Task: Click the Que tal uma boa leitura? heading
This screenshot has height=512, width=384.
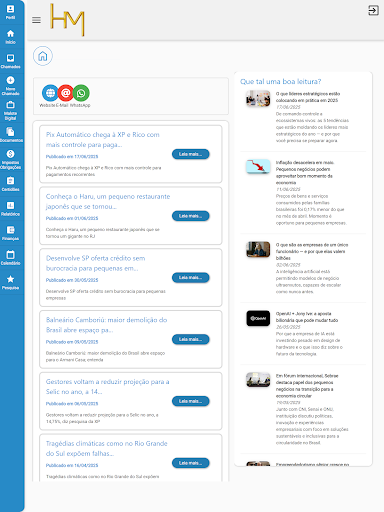Action: pos(281,81)
